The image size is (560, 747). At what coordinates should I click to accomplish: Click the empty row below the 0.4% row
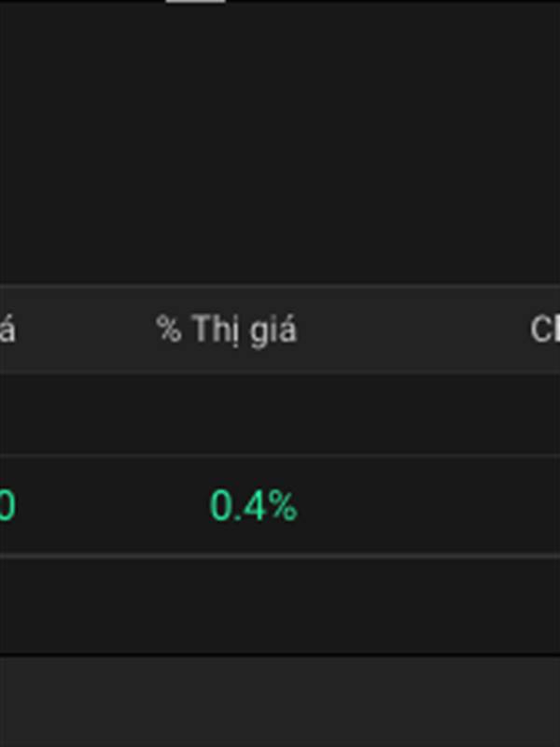click(x=280, y=605)
